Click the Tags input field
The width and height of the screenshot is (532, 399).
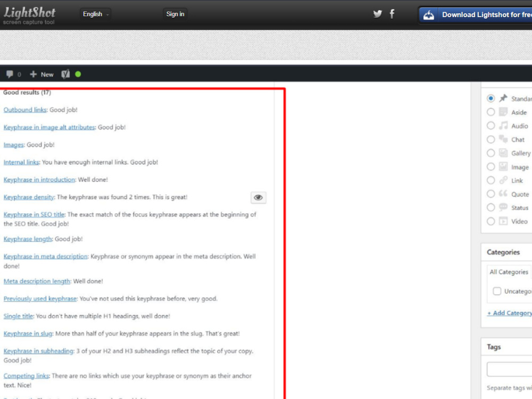(x=509, y=369)
